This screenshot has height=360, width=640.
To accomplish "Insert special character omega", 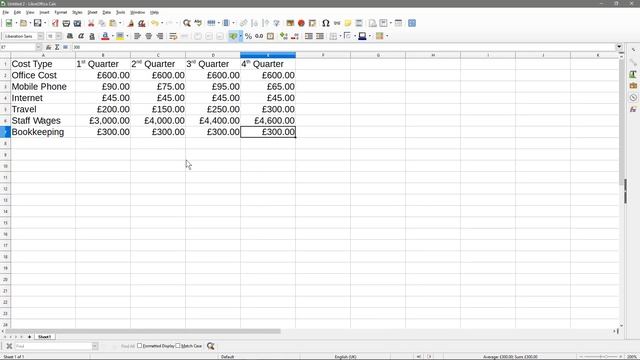I will 325,23.
